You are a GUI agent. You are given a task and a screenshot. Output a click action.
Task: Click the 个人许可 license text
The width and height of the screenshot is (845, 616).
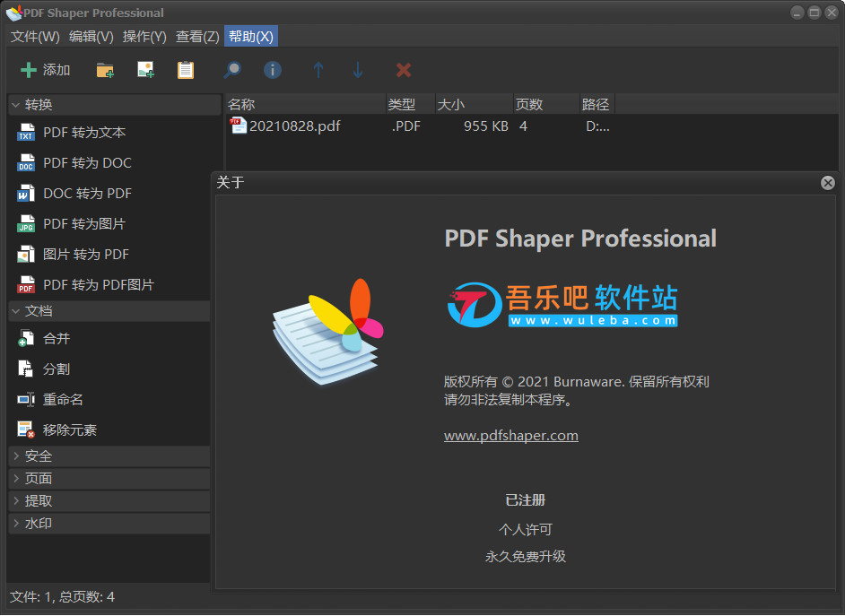pyautogui.click(x=526, y=530)
